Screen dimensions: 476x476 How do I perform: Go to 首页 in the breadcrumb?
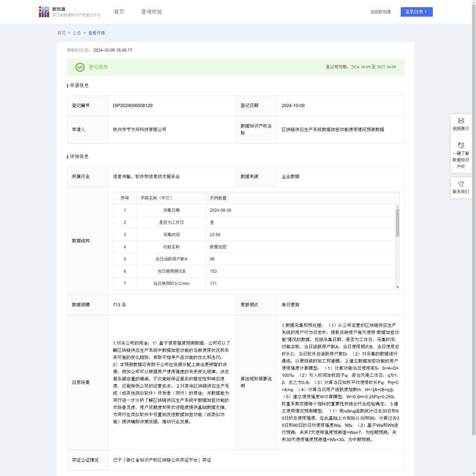coord(61,33)
